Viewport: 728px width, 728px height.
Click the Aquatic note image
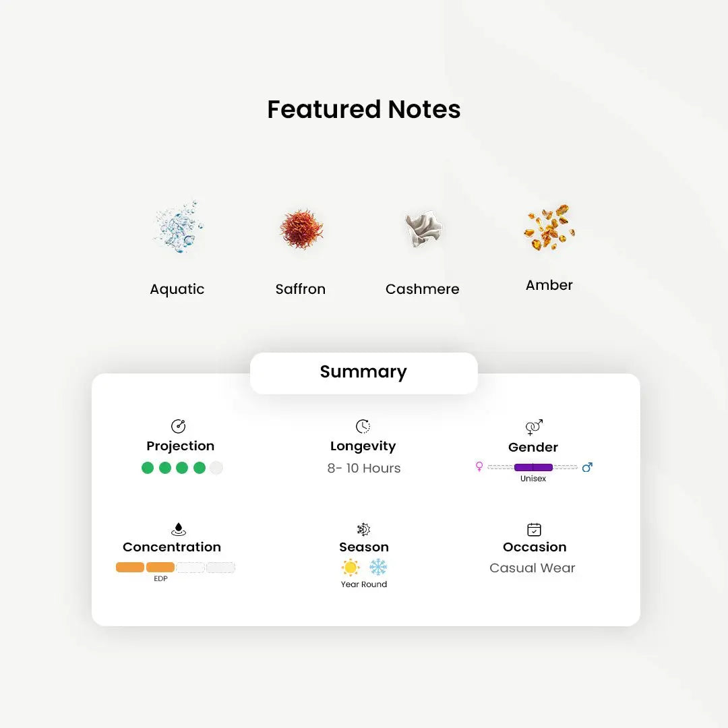[x=178, y=226]
